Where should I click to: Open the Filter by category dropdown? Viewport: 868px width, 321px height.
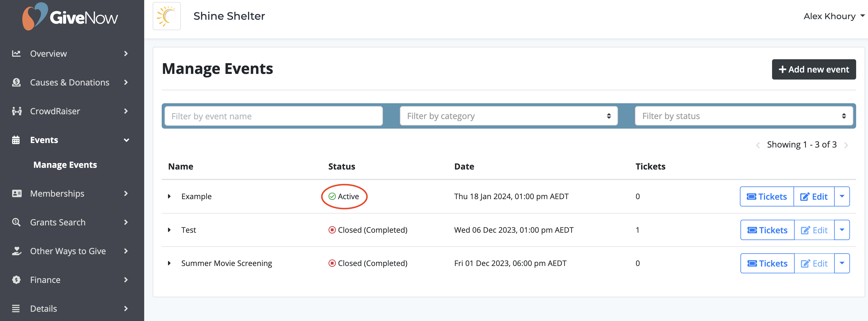[508, 116]
